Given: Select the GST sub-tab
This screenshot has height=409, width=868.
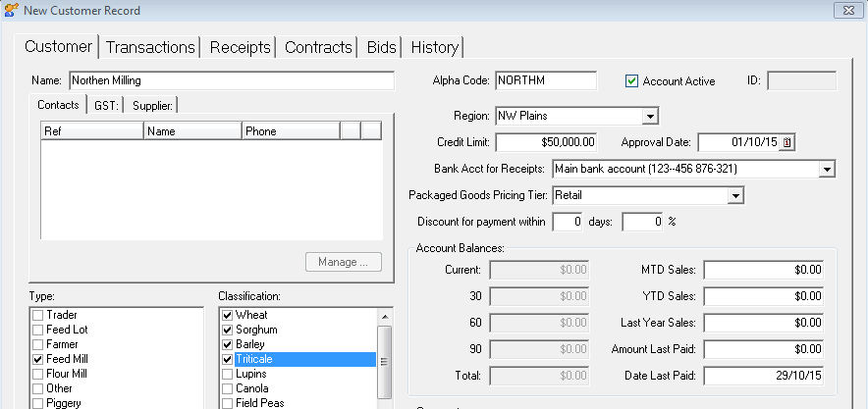Looking at the screenshot, I should 106,105.
